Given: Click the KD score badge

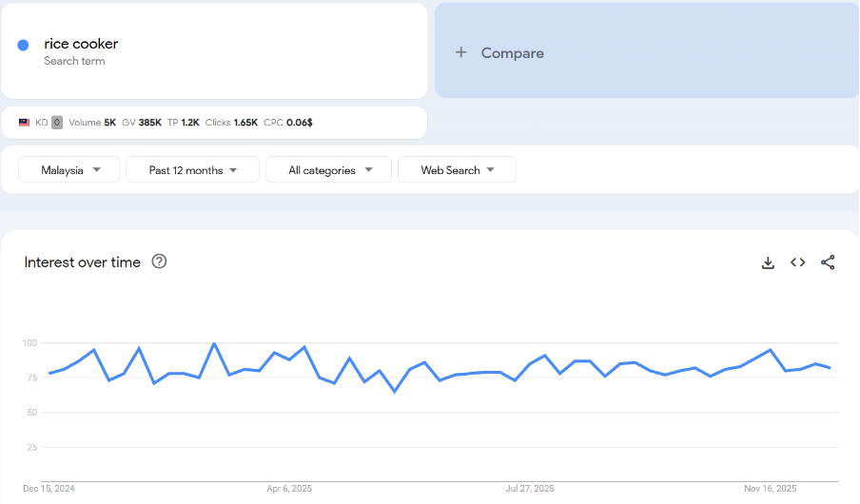Looking at the screenshot, I should (x=57, y=123).
